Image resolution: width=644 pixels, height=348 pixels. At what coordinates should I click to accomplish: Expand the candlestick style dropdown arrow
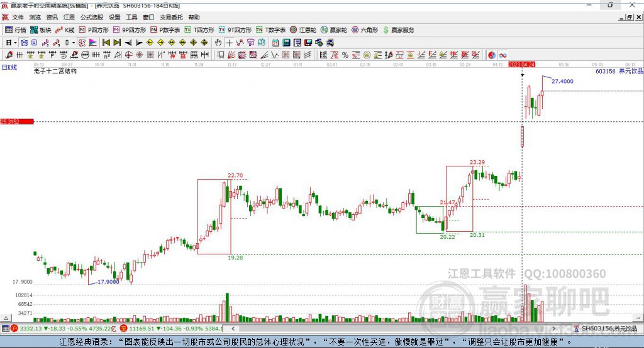pyautogui.click(x=74, y=43)
